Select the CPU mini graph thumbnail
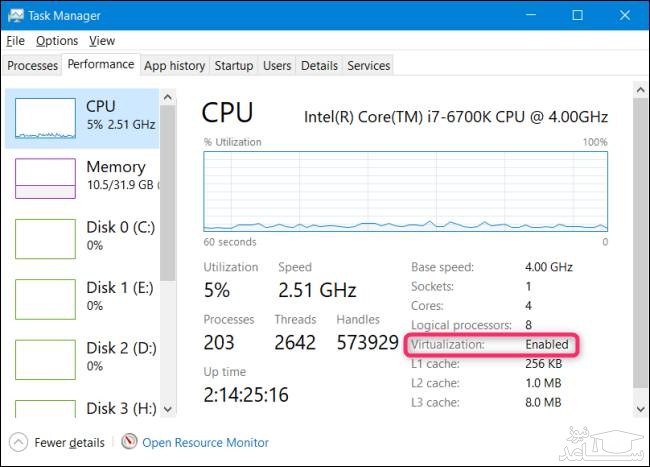 45,117
